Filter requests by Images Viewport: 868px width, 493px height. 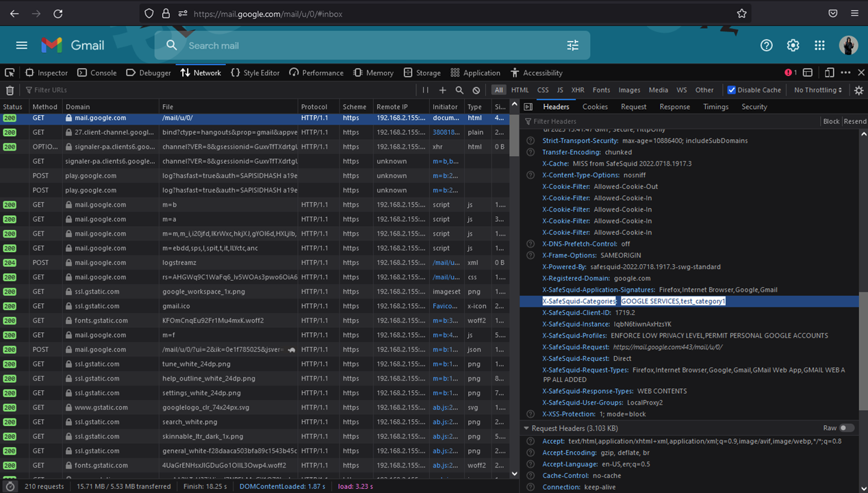click(629, 90)
